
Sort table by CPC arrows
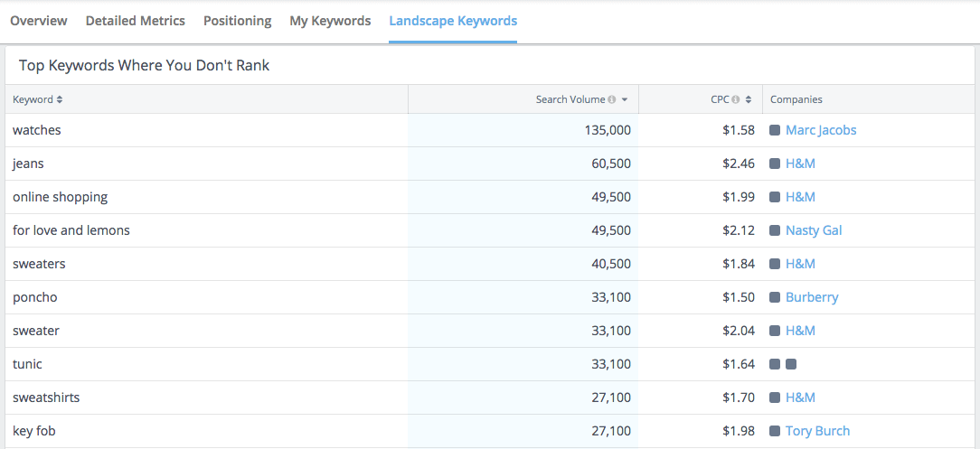point(749,99)
